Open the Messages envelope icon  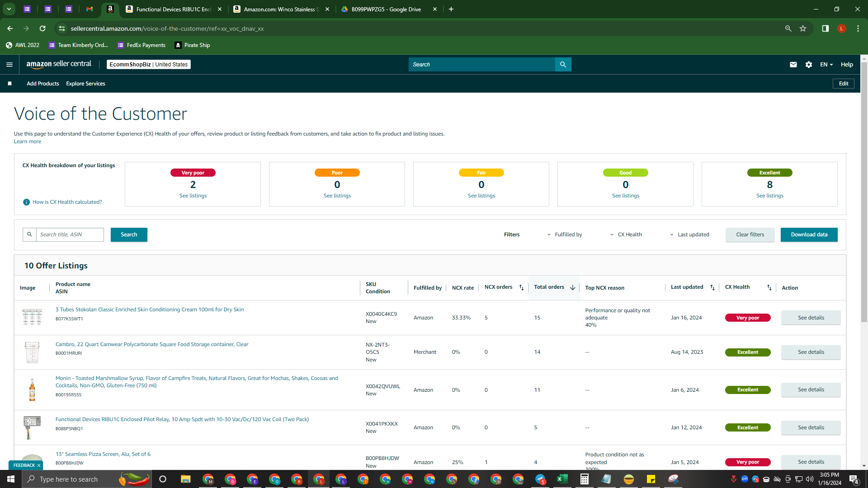click(793, 65)
